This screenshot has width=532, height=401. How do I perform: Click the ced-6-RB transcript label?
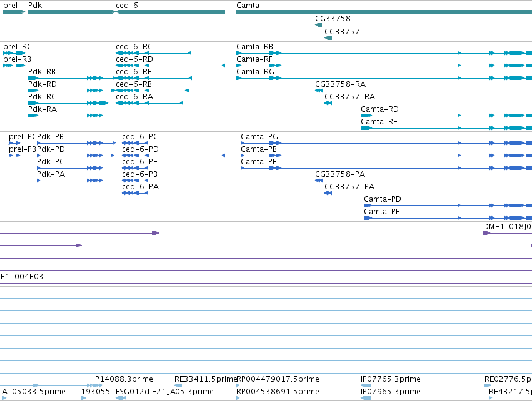(x=134, y=84)
